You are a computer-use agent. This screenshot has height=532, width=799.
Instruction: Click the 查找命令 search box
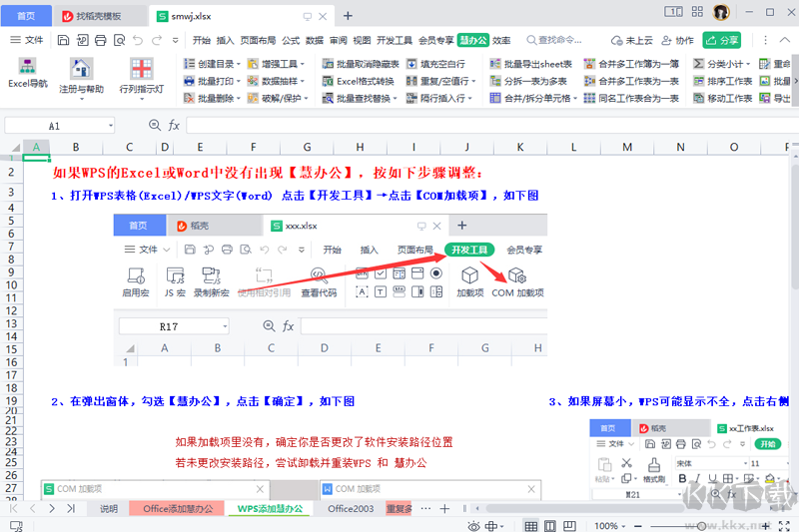(x=555, y=40)
